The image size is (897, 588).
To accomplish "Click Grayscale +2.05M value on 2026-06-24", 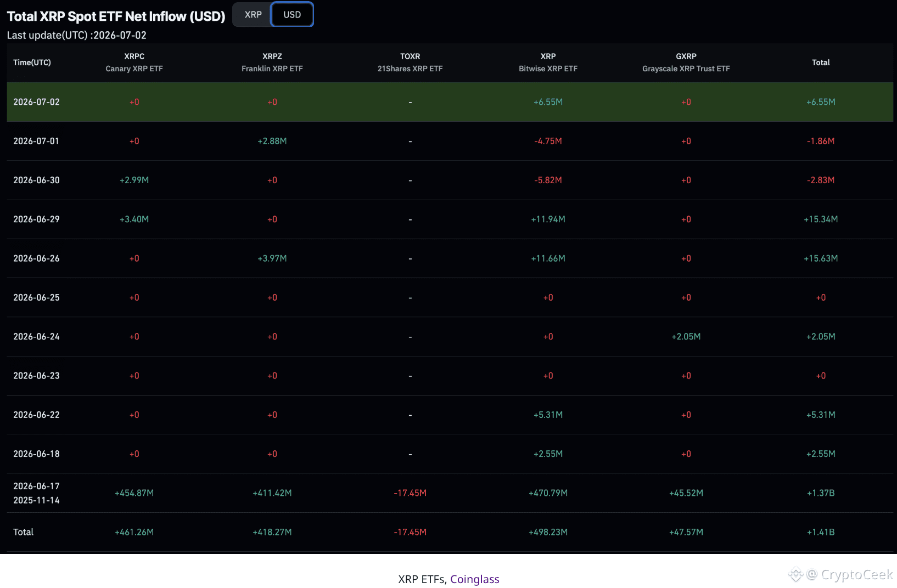I will [686, 337].
